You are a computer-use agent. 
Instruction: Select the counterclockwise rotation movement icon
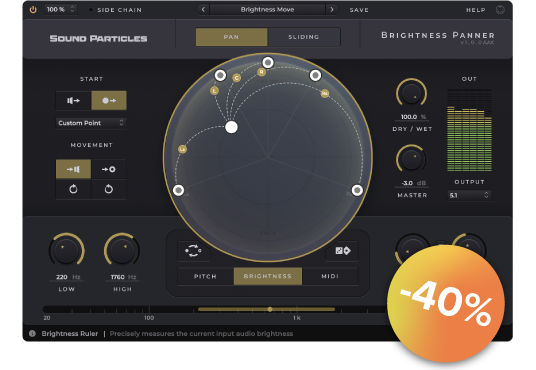click(x=73, y=189)
